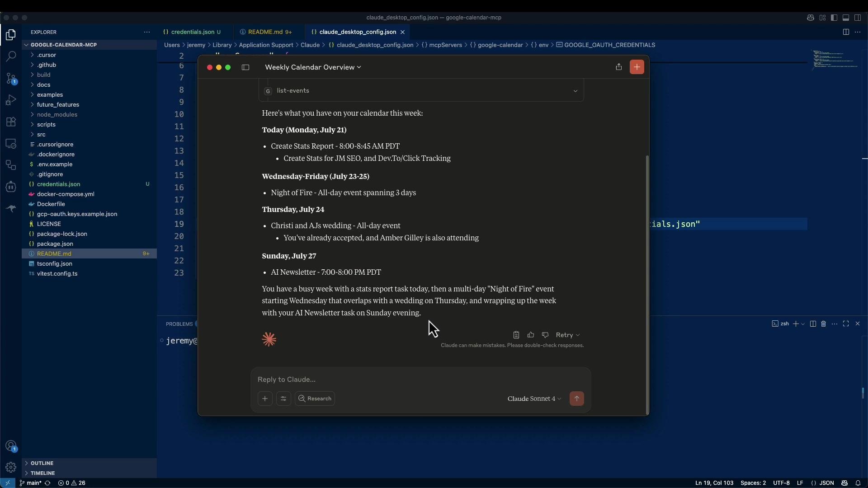868x488 pixels.
Task: Click the Research button
Action: point(315,399)
